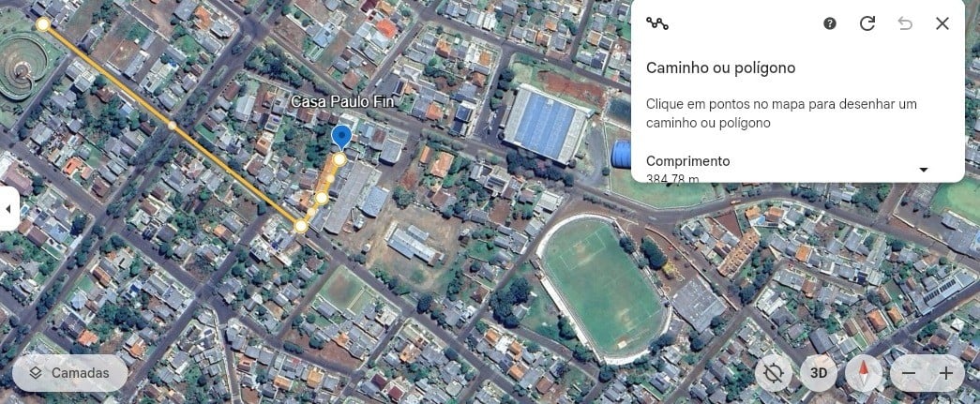Reset orientation with the compass icon
The image size is (980, 404).
pyautogui.click(x=863, y=373)
